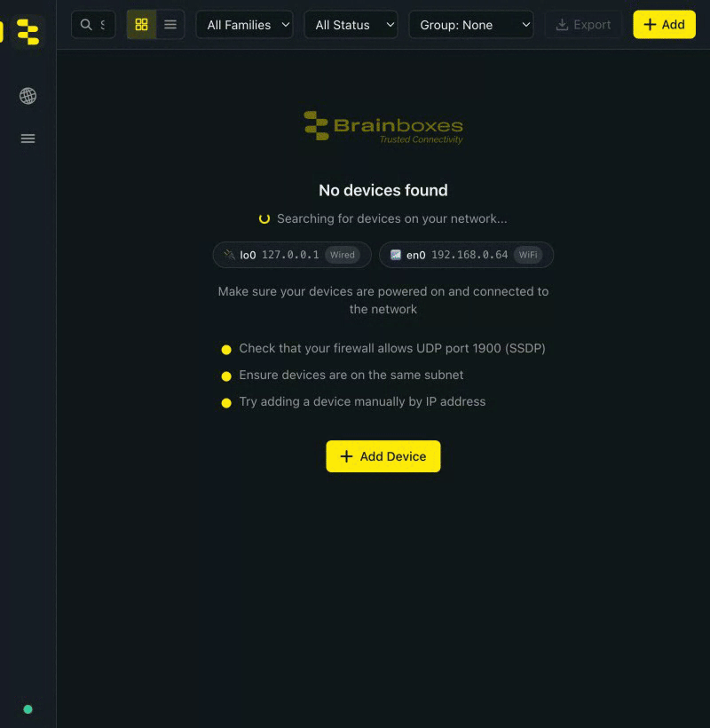710x728 pixels.
Task: Open the globe network icon in sidebar
Action: click(x=28, y=96)
